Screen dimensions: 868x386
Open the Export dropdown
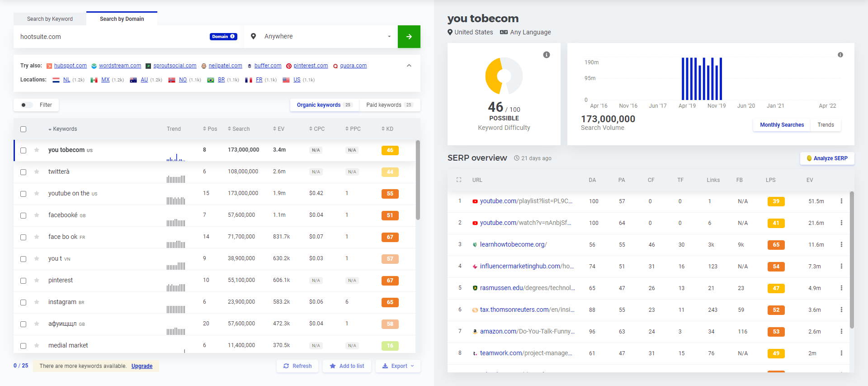point(398,366)
